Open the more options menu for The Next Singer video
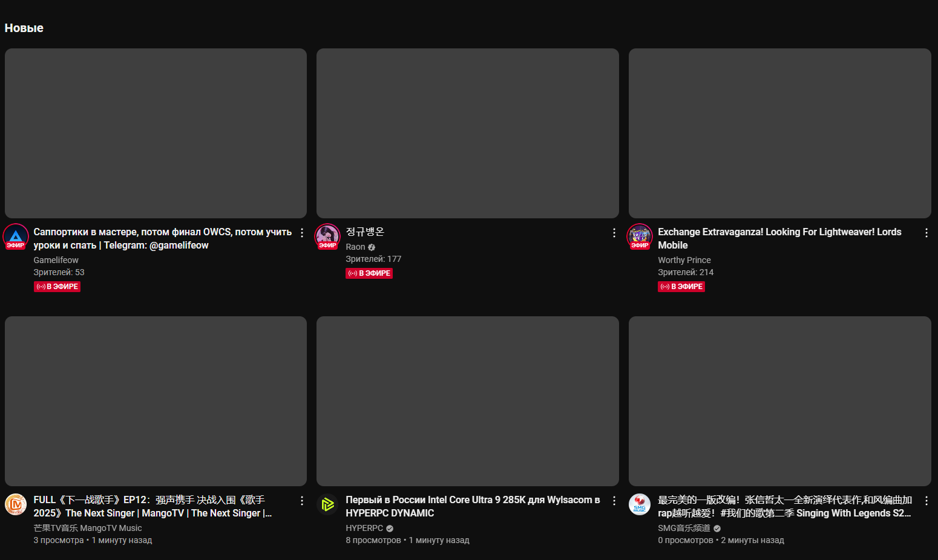Screen dimensions: 938x560 pyautogui.click(x=302, y=501)
